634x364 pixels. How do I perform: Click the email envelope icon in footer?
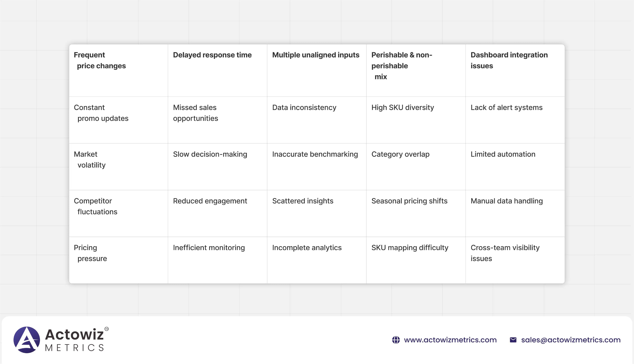(x=513, y=340)
